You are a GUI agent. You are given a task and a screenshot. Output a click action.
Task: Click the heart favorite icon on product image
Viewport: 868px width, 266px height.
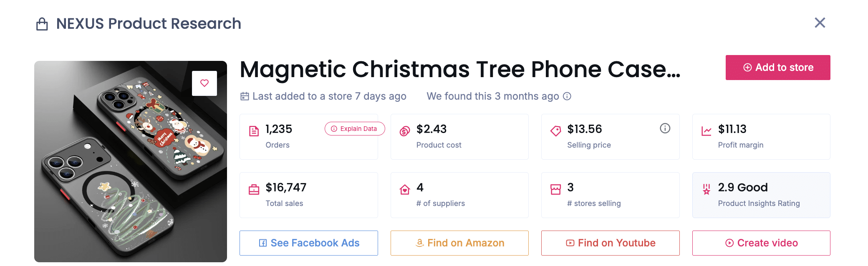204,83
